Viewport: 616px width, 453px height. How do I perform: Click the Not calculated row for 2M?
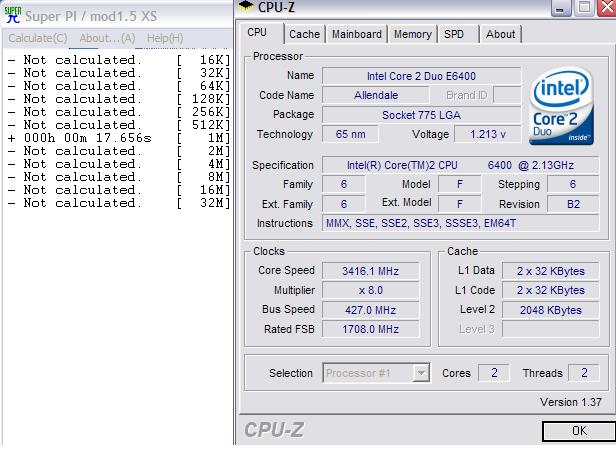(x=118, y=151)
